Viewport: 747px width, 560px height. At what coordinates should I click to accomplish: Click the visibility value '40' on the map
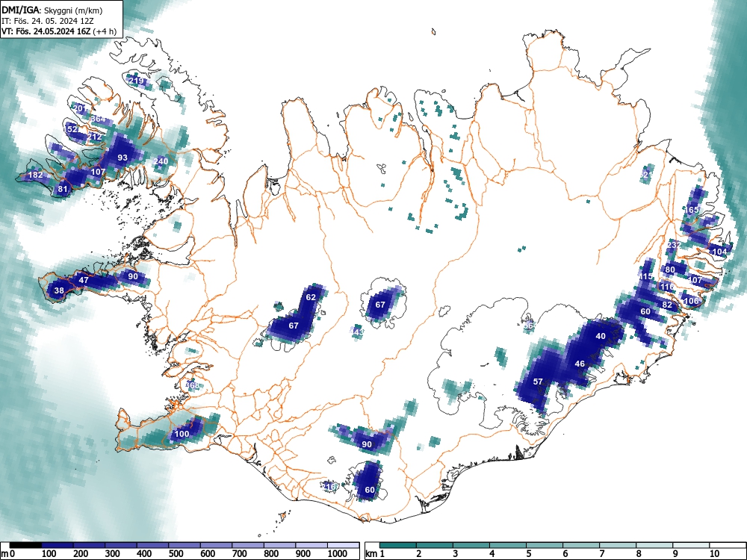[601, 336]
